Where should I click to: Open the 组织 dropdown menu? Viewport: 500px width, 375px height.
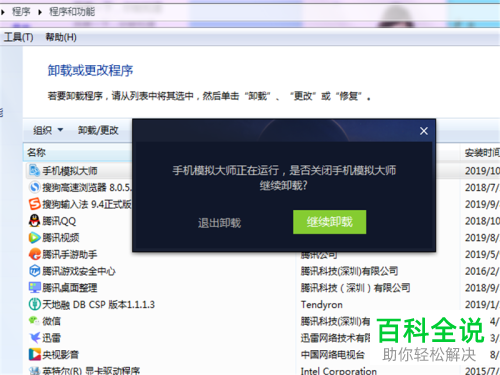(48, 130)
